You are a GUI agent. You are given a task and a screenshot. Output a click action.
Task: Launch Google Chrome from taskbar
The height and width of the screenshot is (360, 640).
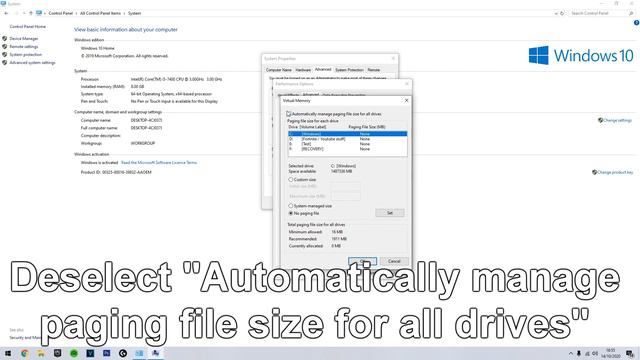coord(24,353)
